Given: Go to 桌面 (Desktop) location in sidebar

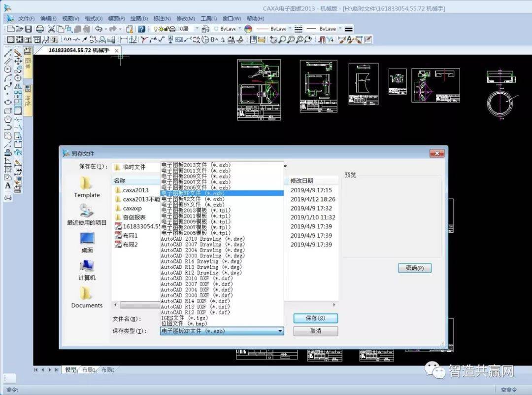Looking at the screenshot, I should (x=87, y=243).
